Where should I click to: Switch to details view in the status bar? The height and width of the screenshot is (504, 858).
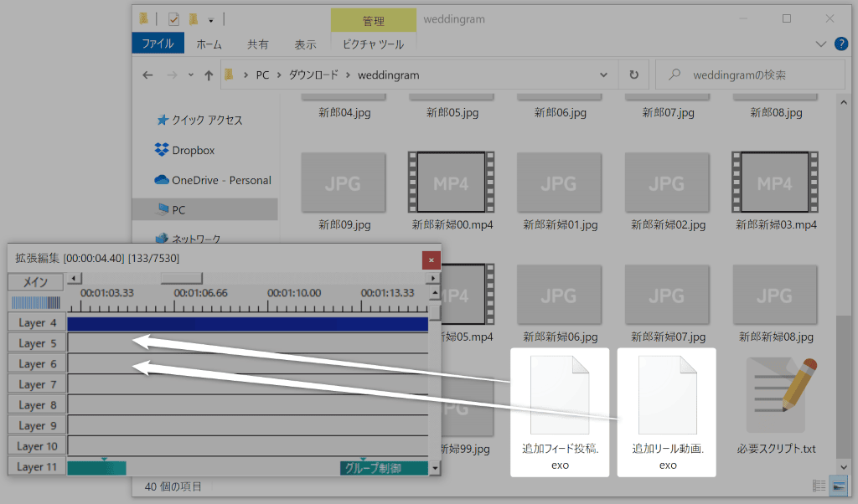click(819, 486)
